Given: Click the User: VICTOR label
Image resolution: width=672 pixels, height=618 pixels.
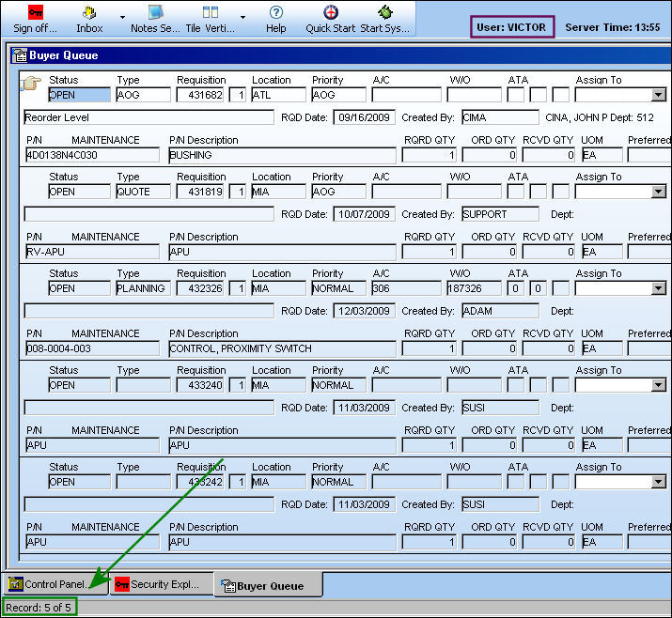Looking at the screenshot, I should pyautogui.click(x=511, y=27).
